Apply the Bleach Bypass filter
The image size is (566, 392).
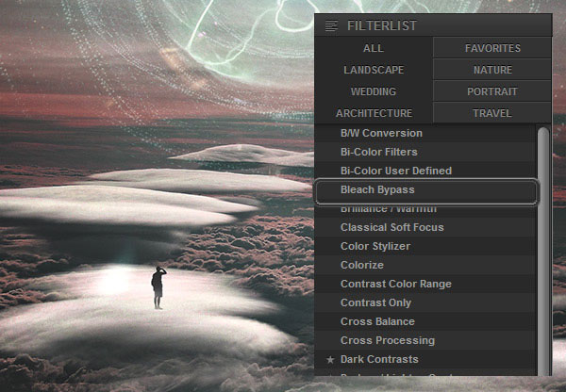377,189
